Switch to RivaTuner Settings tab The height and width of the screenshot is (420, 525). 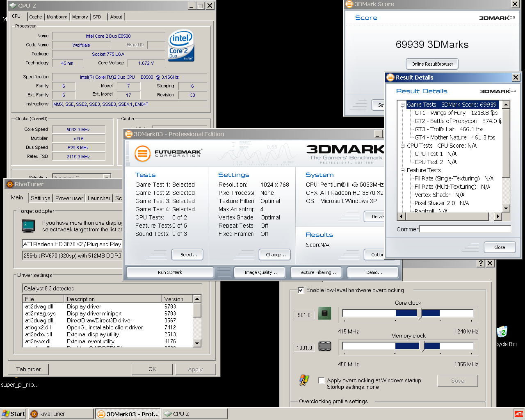coord(41,198)
